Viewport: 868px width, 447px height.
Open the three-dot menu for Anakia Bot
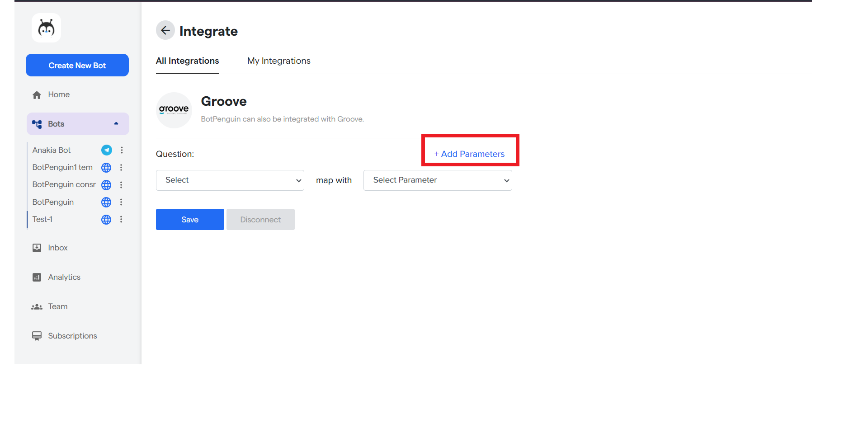pyautogui.click(x=122, y=150)
